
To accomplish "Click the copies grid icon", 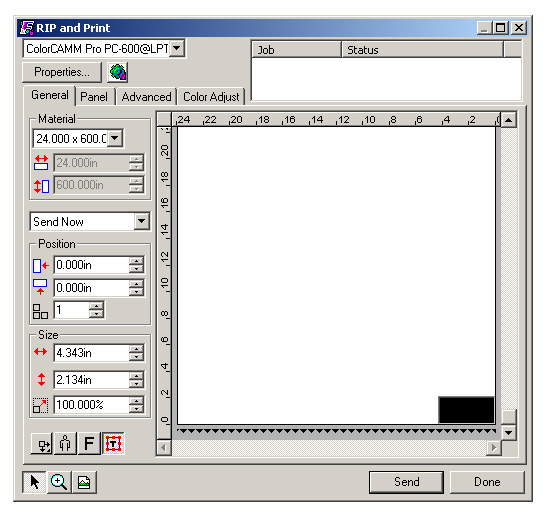I will pyautogui.click(x=40, y=311).
